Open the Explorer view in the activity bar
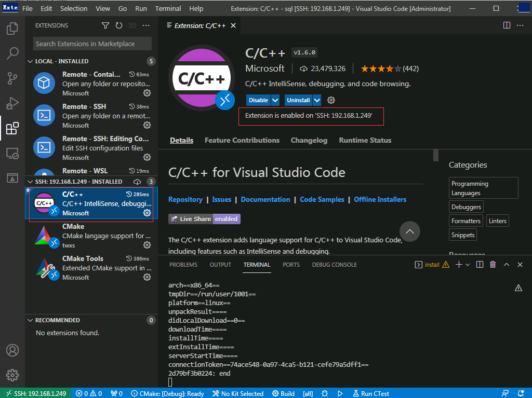The image size is (532, 398). [12, 29]
